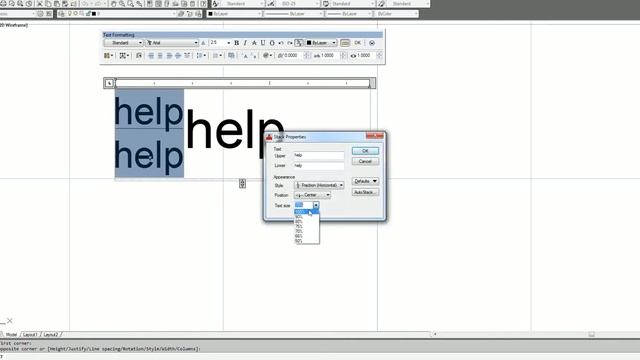Image resolution: width=640 pixels, height=360 pixels.
Task: Click the AutoStack button
Action: pos(365,192)
